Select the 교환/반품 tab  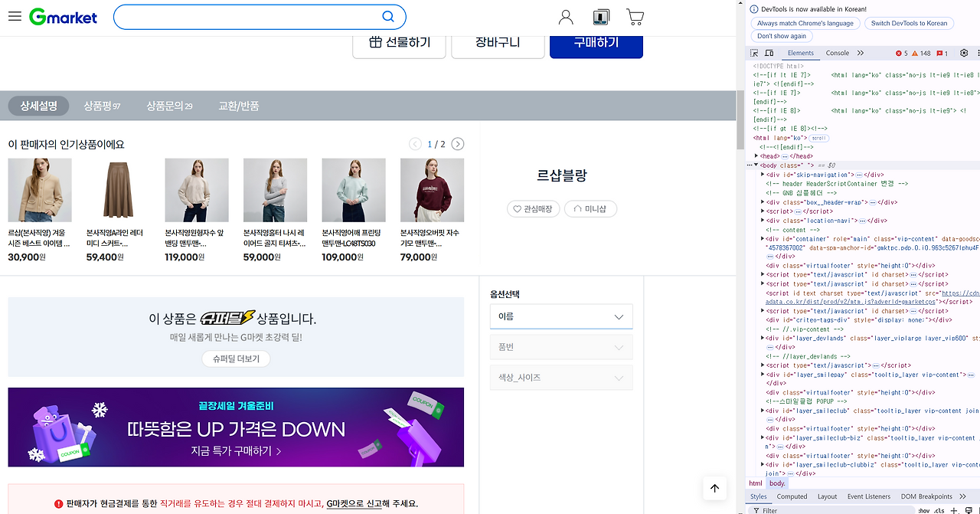pyautogui.click(x=239, y=106)
